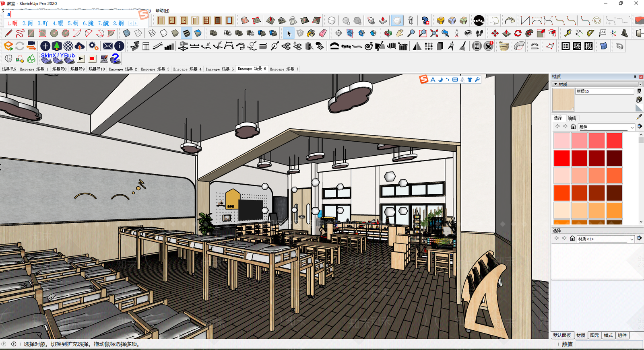Image resolution: width=644 pixels, height=350 pixels.
Task: Open the 图元 tray tab
Action: tap(594, 335)
